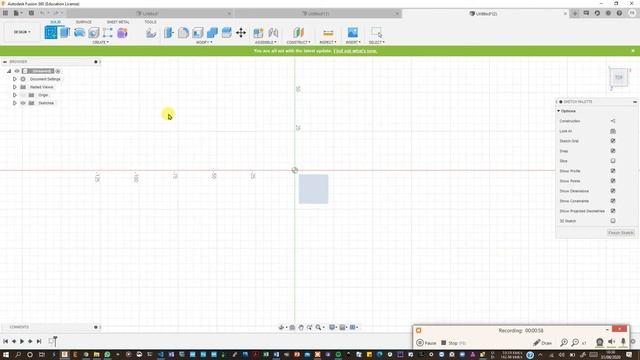This screenshot has width=640, height=360.
Task: Click the timeline Play button
Action: pos(22,341)
